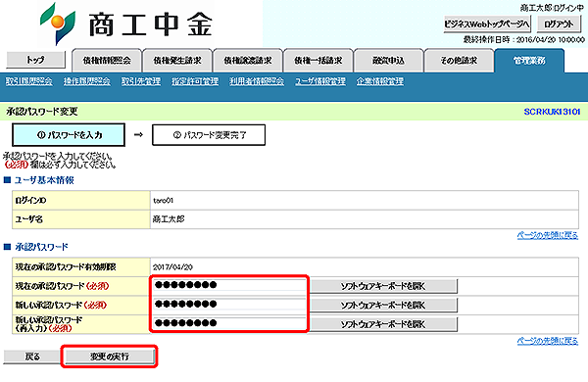Open the その他請求 tab

click(x=459, y=61)
